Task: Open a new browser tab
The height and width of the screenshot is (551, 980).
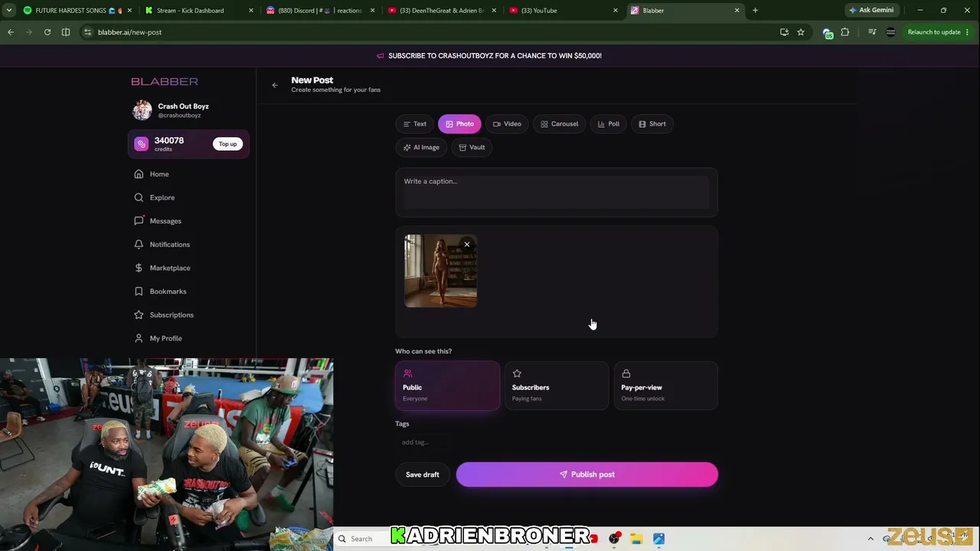Action: pos(755,11)
